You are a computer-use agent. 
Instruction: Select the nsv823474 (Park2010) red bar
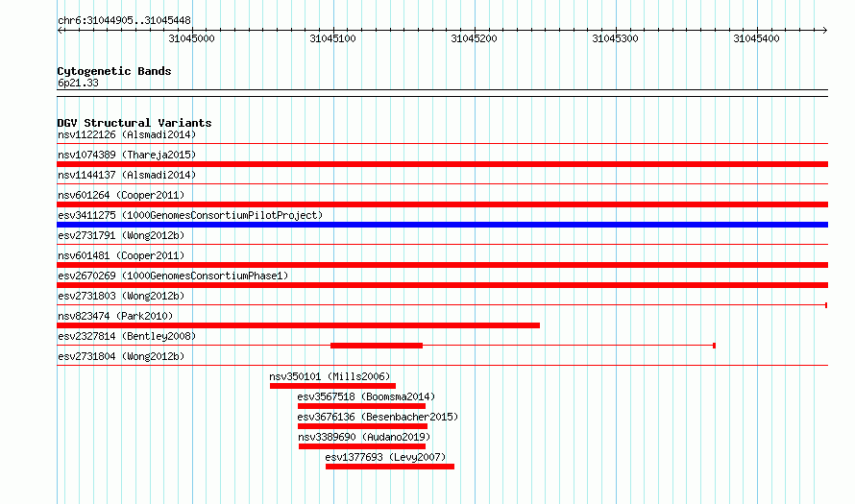click(x=298, y=325)
